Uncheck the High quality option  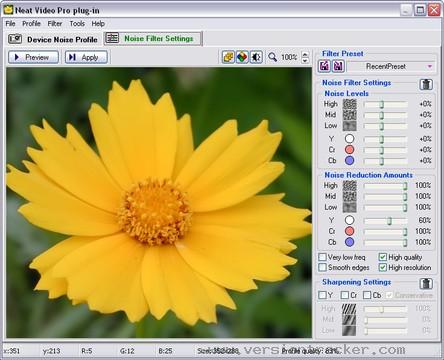[x=382, y=257]
